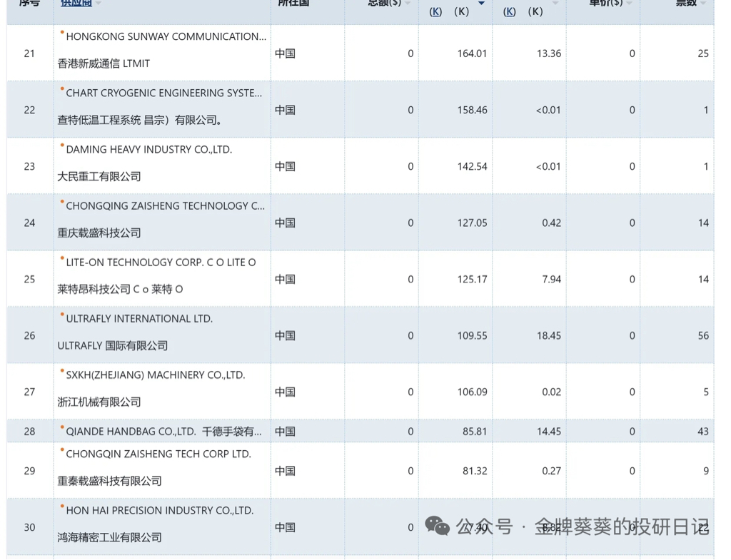The height and width of the screenshot is (560, 731).
Task: Click the count 5 in the SXKH row
Action: (706, 392)
